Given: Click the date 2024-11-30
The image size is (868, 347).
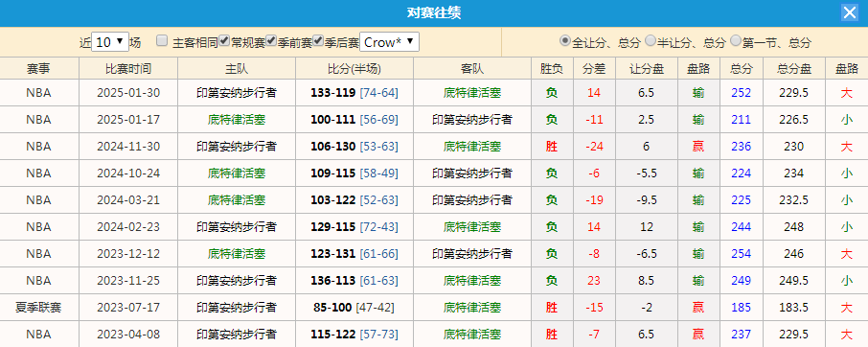Looking at the screenshot, I should coord(128,146).
